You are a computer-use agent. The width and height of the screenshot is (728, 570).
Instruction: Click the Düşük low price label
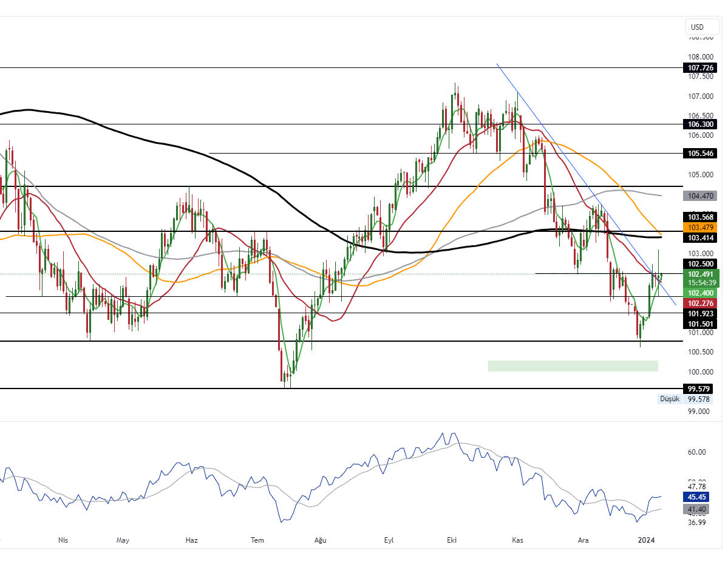pos(670,399)
